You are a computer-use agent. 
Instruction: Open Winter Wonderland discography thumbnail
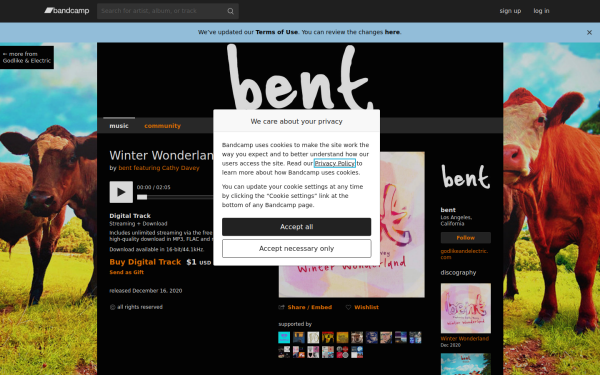click(x=466, y=308)
